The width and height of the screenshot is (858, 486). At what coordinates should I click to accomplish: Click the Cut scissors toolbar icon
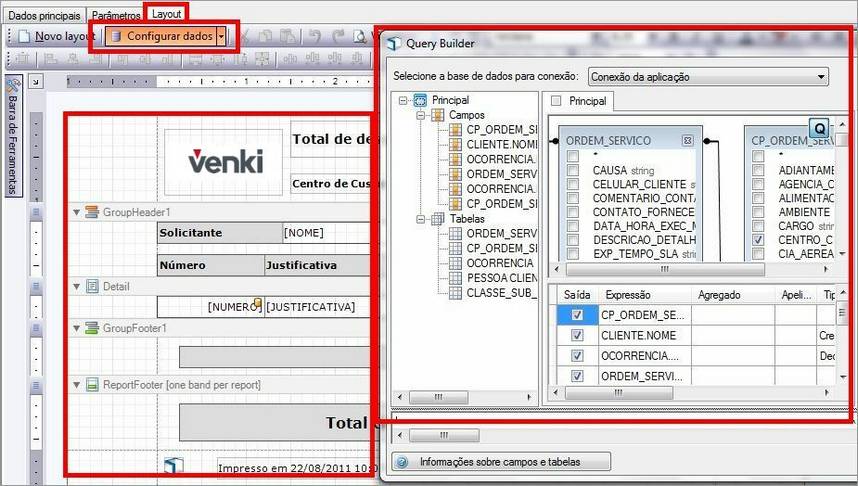246,37
